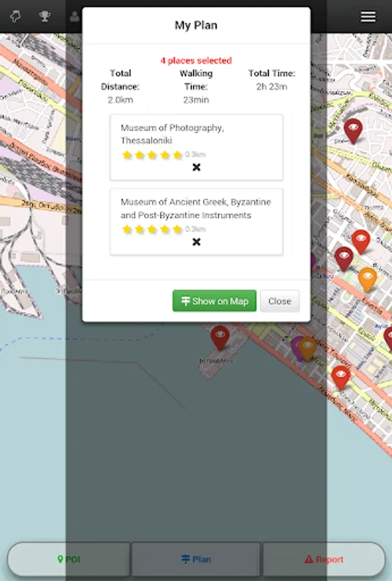392x581 pixels.
Task: Click the Total Distance 2.0km value
Action: tap(121, 99)
